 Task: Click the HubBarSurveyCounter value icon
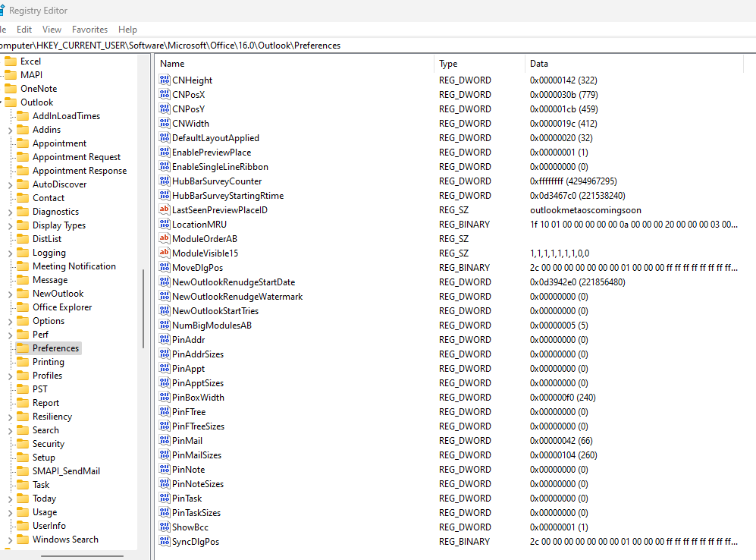(x=165, y=181)
